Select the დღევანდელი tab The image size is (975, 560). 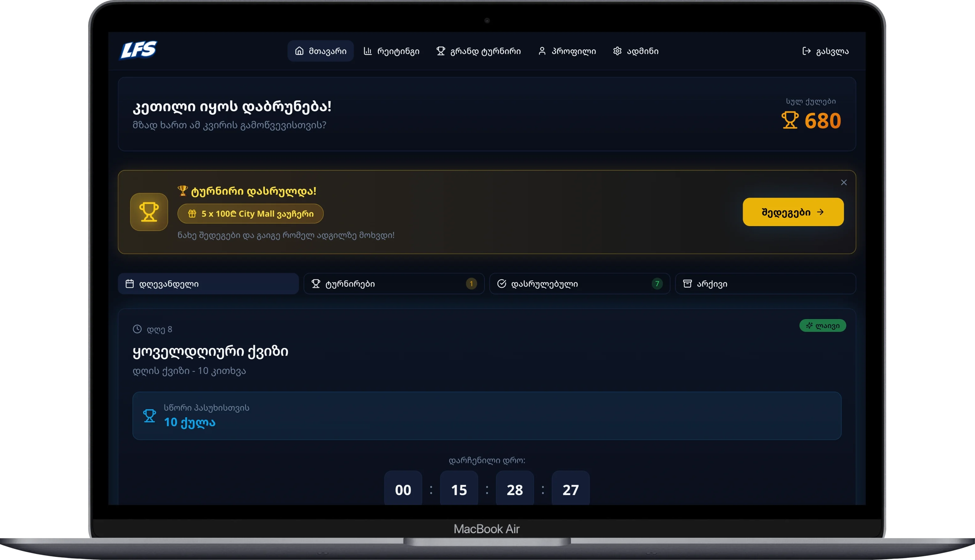(x=208, y=284)
